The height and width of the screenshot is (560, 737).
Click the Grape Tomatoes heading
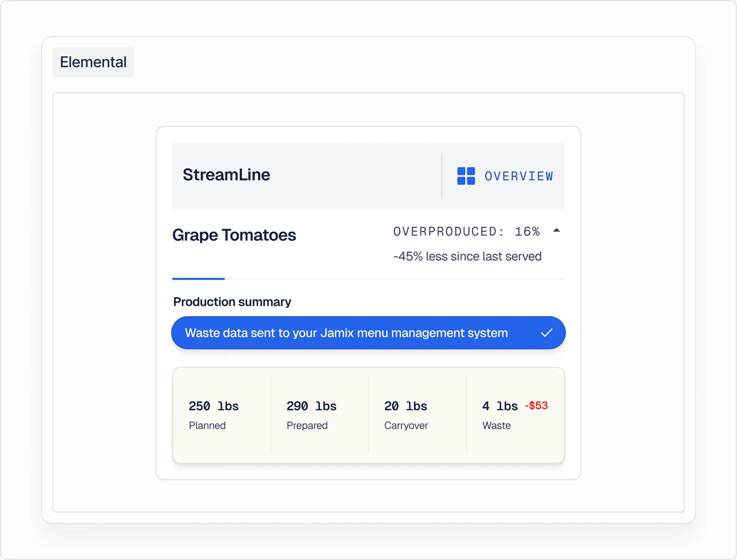(234, 235)
